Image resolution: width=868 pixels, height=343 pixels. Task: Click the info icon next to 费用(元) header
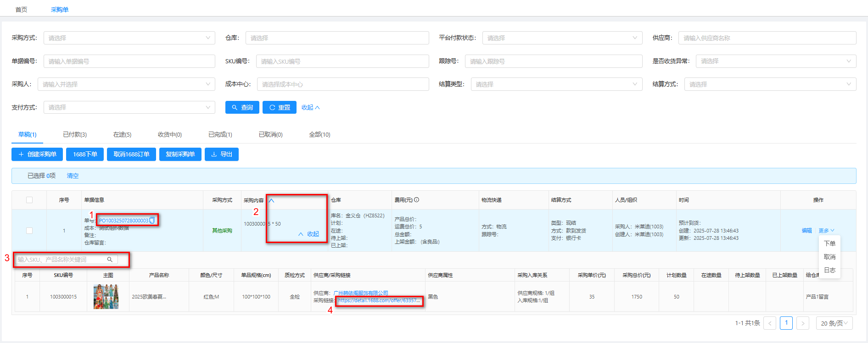[416, 200]
